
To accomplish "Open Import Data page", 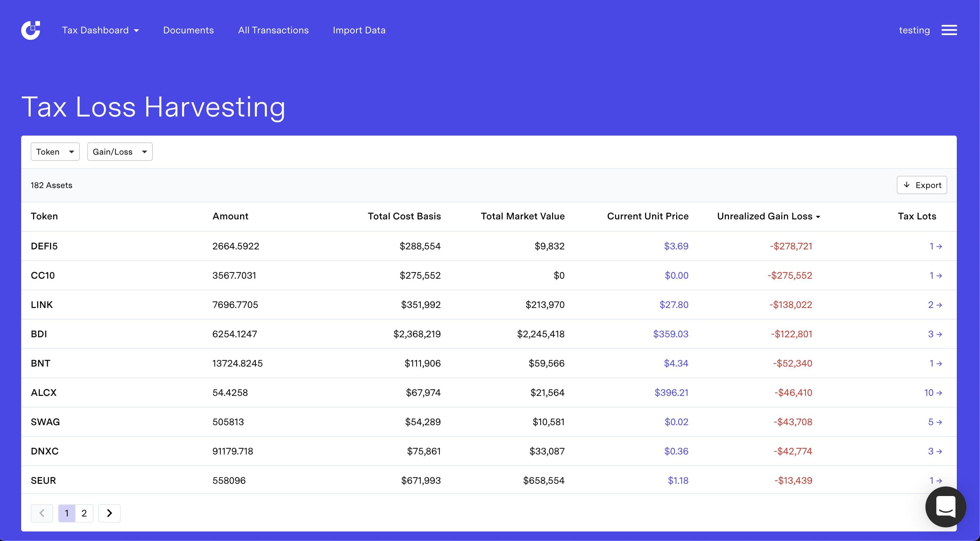I will click(359, 30).
